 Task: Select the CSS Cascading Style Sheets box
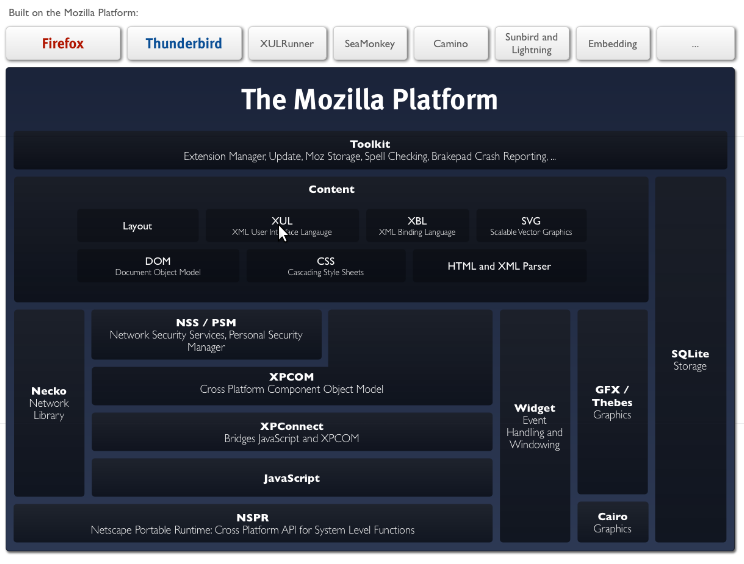coord(326,266)
